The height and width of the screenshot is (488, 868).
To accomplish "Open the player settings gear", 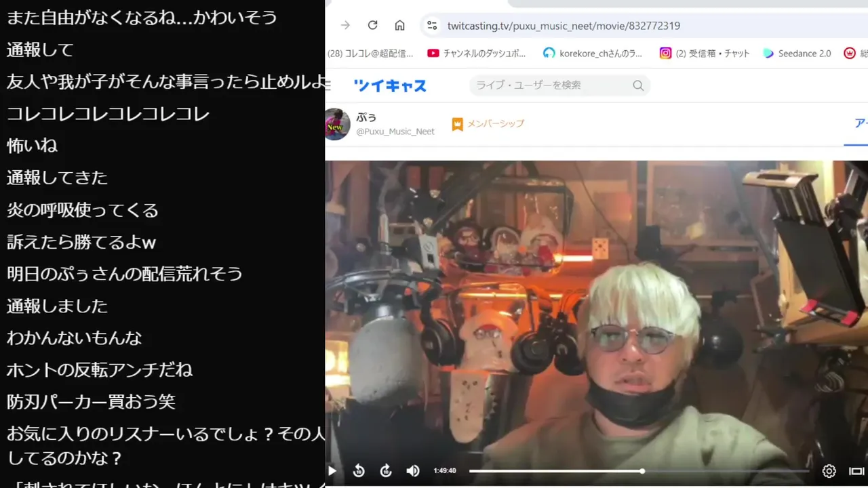I will tap(829, 470).
